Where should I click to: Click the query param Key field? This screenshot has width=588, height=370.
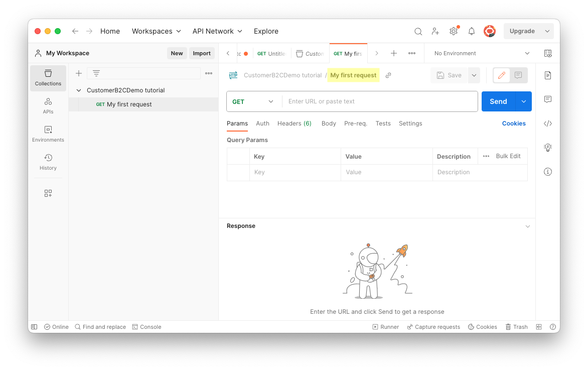pos(295,172)
